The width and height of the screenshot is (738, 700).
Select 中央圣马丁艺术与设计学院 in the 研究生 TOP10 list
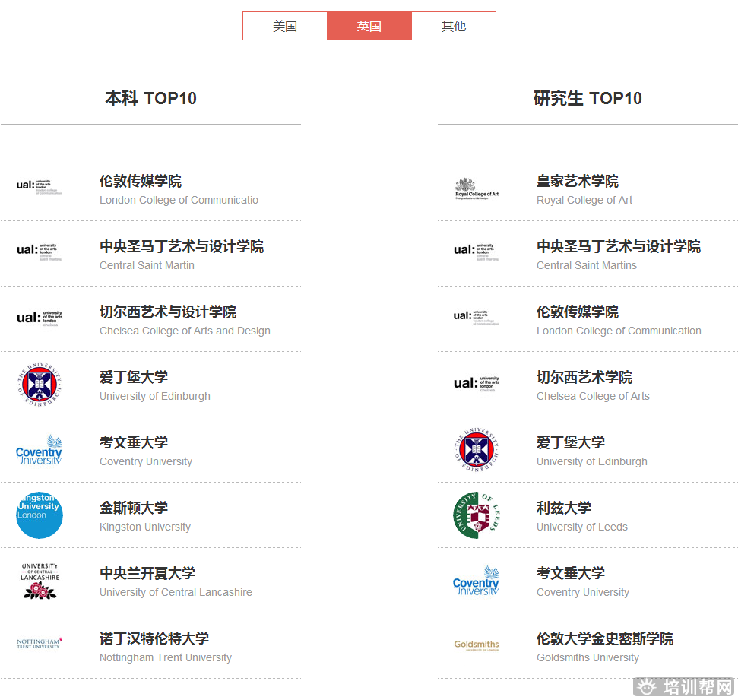[x=619, y=246]
